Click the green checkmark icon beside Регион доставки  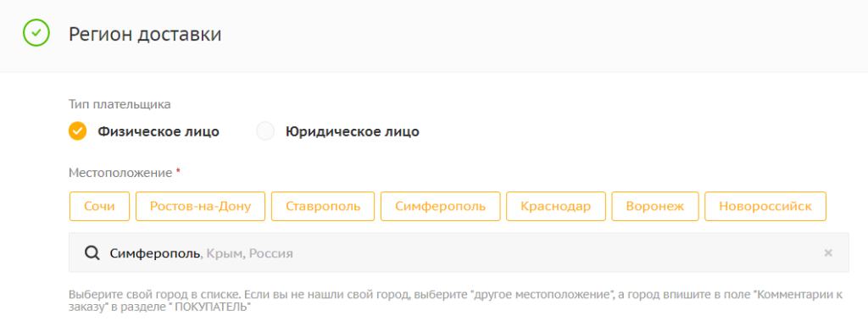tap(36, 33)
